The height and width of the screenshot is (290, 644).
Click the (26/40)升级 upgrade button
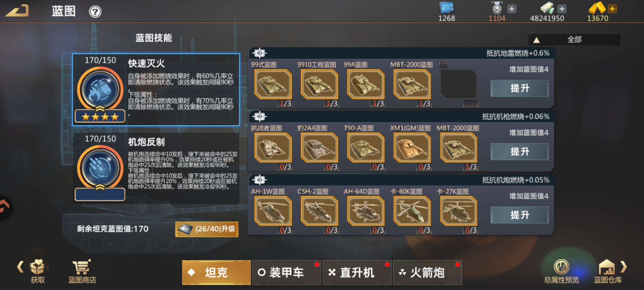pyautogui.click(x=207, y=229)
